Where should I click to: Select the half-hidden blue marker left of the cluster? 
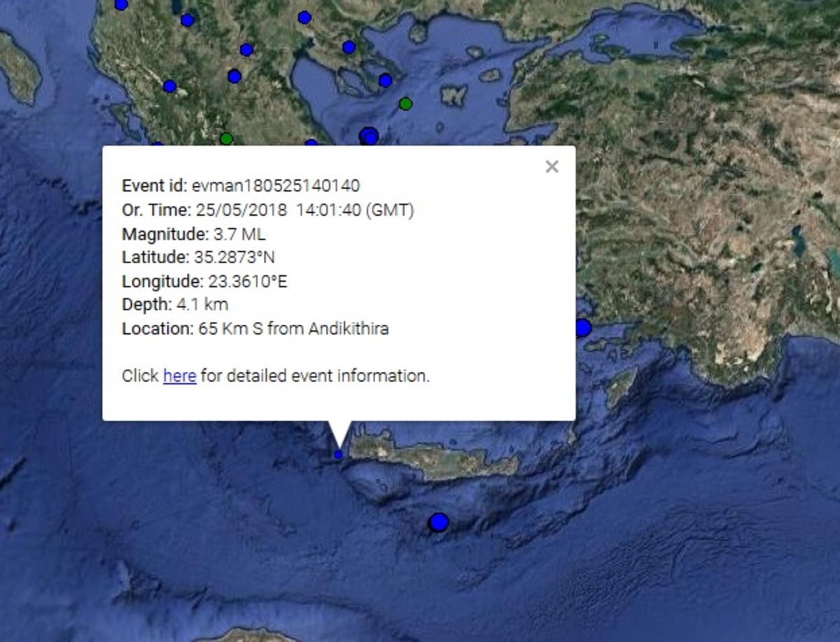(x=311, y=144)
